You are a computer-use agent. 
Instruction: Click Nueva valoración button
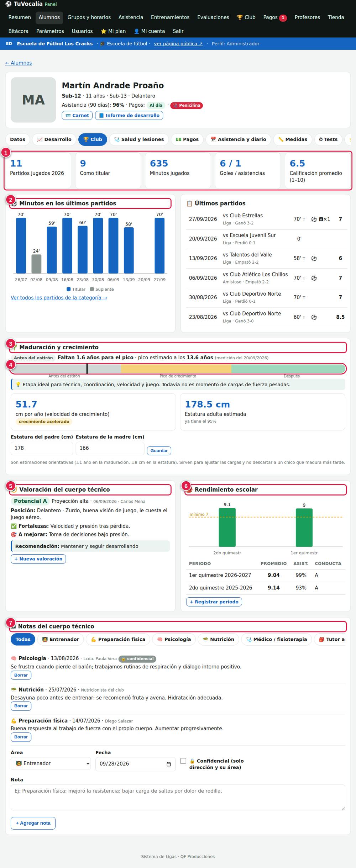(38, 559)
